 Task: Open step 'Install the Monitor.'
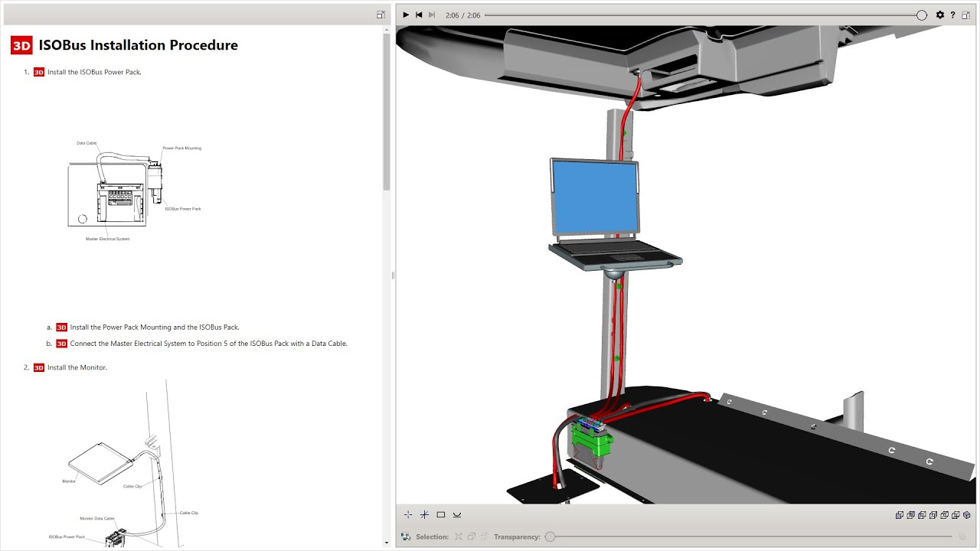tap(77, 367)
